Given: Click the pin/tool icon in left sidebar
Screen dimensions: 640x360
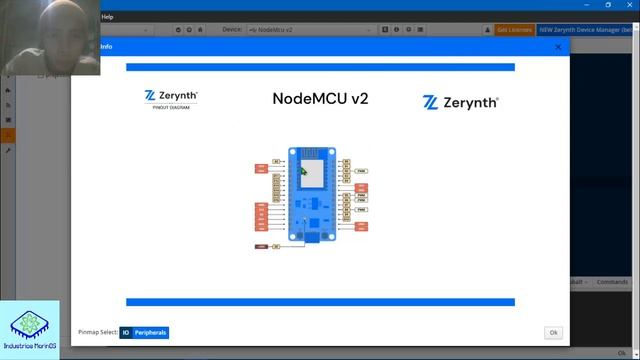Looking at the screenshot, I should [x=8, y=151].
